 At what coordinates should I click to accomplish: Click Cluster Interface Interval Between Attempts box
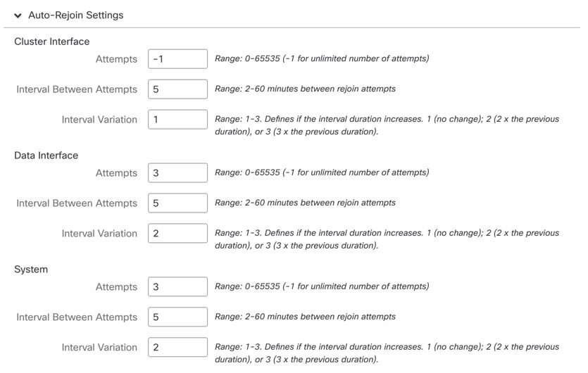pos(177,89)
